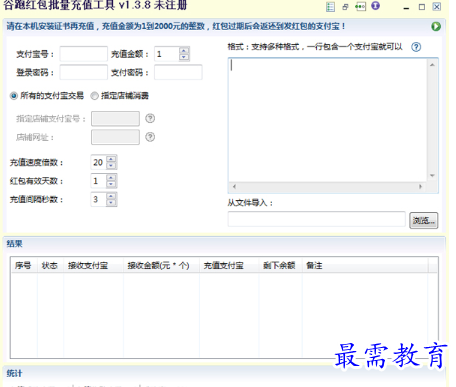The width and height of the screenshot is (456, 387).
Task: Increase 红包有效天数 value up arrow
Action: (x=111, y=178)
